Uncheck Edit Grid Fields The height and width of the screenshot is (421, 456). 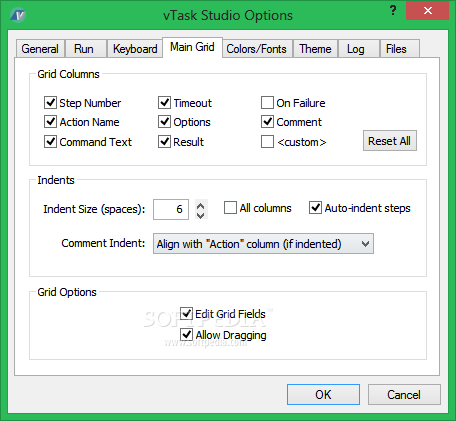pyautogui.click(x=186, y=313)
